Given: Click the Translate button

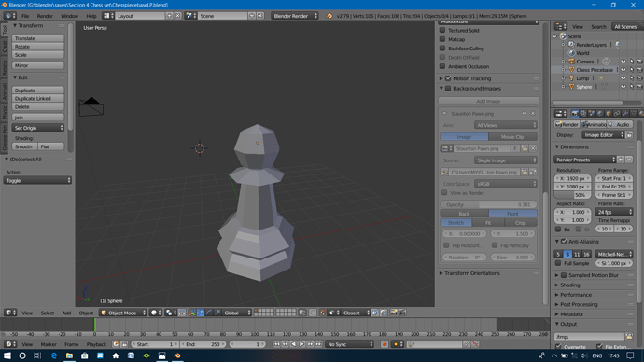Looking at the screenshot, I should [x=37, y=38].
